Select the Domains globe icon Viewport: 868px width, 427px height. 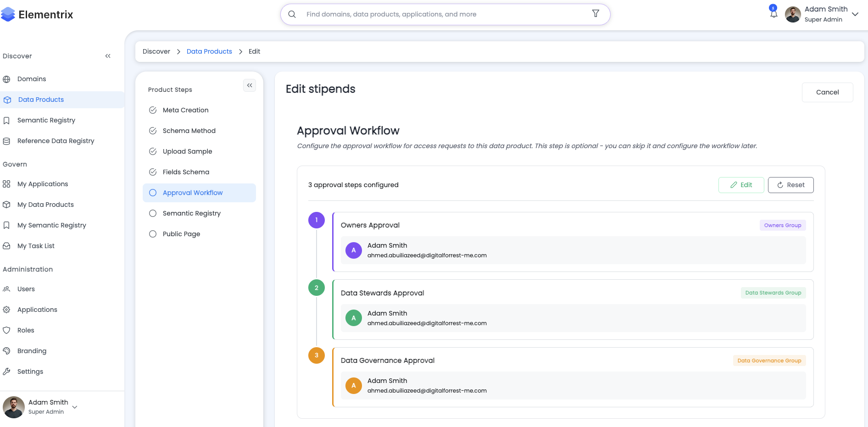(7, 79)
